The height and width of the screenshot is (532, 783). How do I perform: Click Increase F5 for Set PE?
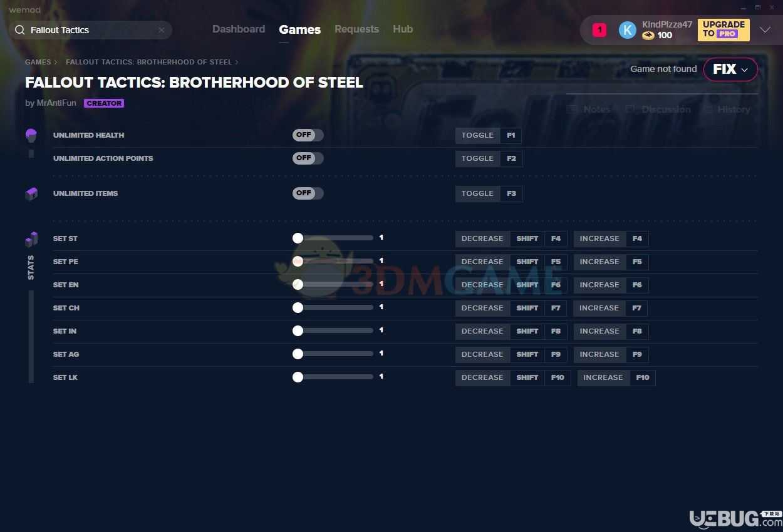click(x=611, y=262)
